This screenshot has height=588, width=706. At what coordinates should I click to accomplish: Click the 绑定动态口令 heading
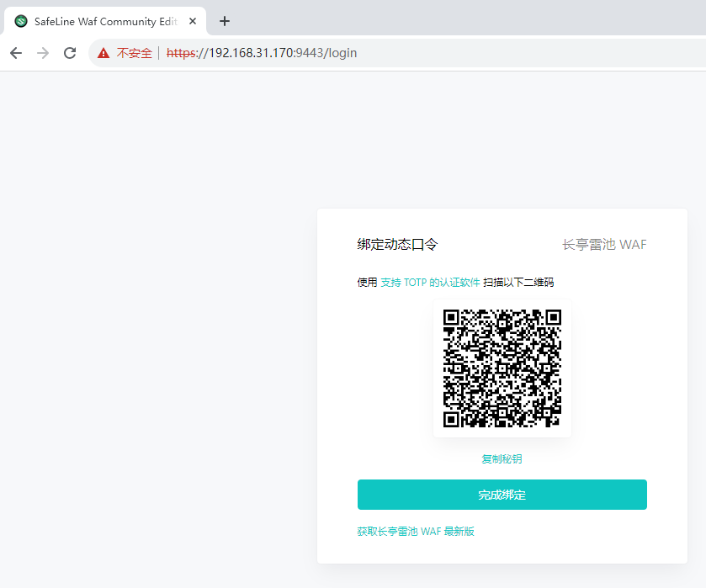pos(397,245)
